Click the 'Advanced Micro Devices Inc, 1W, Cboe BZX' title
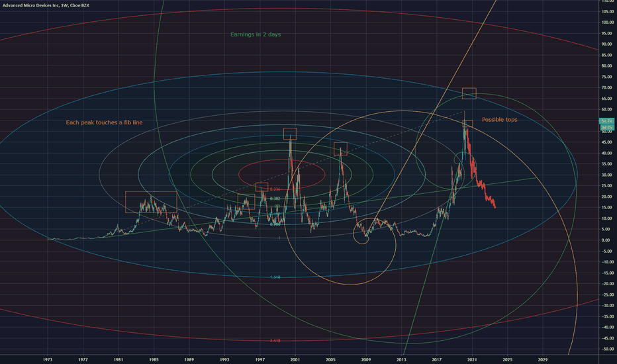This screenshot has height=364, width=617. pyautogui.click(x=46, y=5)
